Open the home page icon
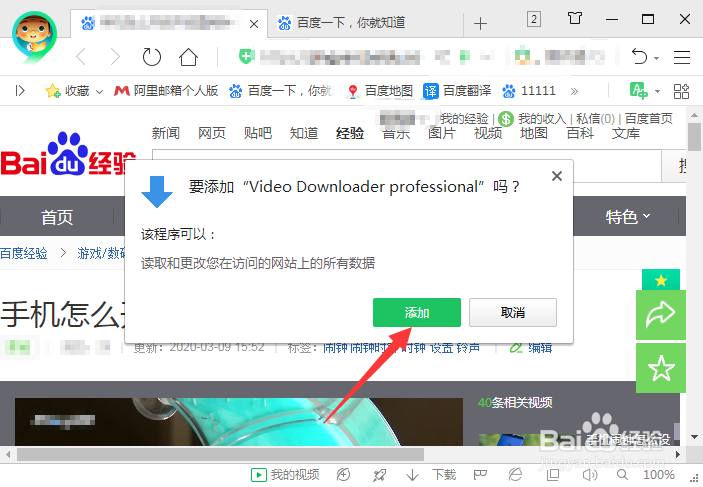The height and width of the screenshot is (487, 703). (x=188, y=57)
